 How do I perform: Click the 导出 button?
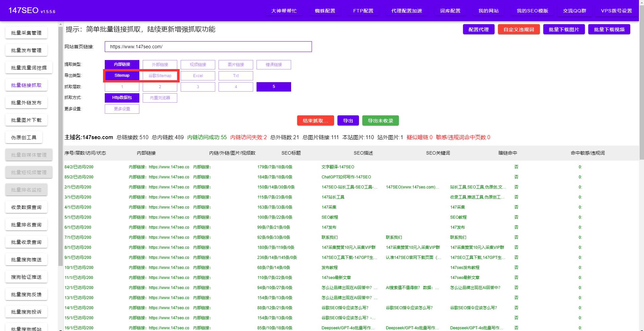[x=348, y=120]
